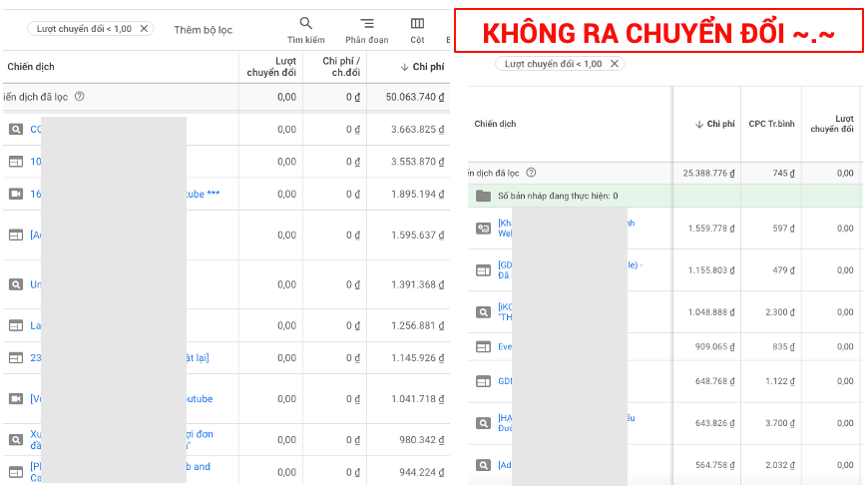868x490 pixels.
Task: Click the CPC cell 3.700 đ
Action: click(x=780, y=423)
